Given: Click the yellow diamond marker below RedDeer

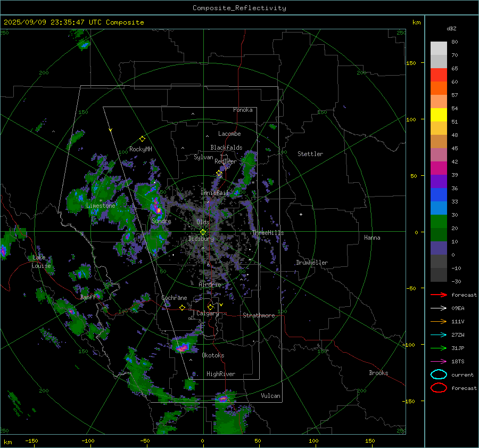Looking at the screenshot, I should coord(219,173).
